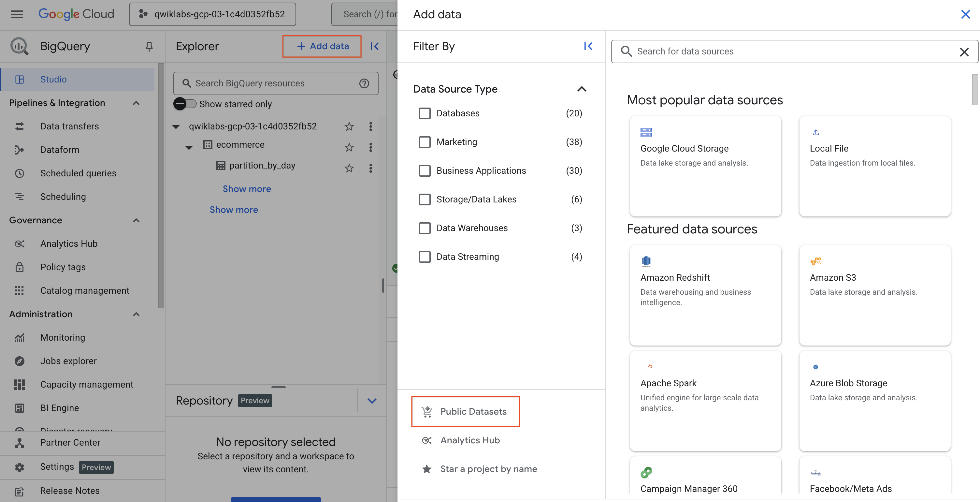Collapse the Explorer panel
980x502 pixels.
374,46
